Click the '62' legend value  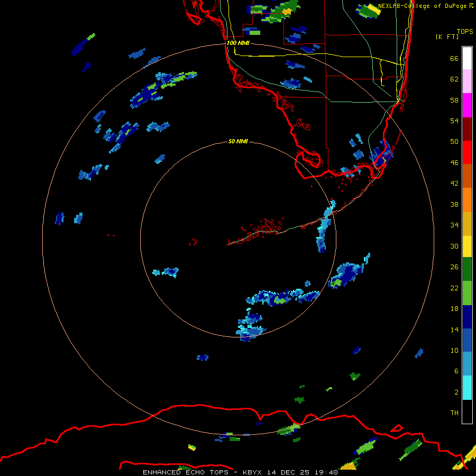tap(454, 79)
